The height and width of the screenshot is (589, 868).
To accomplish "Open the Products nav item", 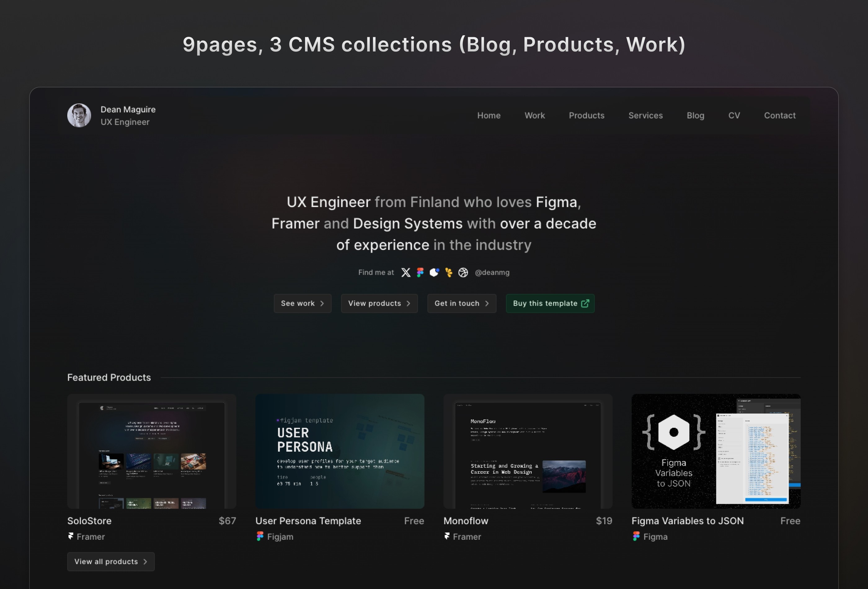I will coord(587,115).
